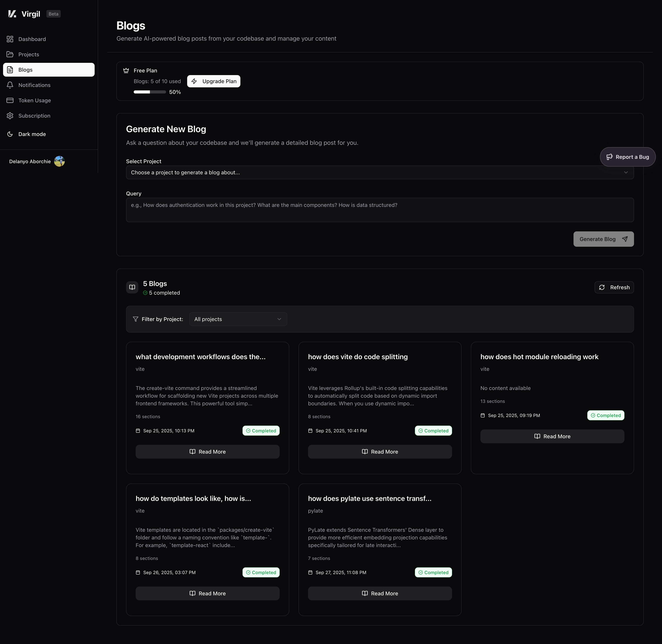Image resolution: width=662 pixels, height=644 pixels.
Task: Open the Blogs menu item
Action: (49, 70)
